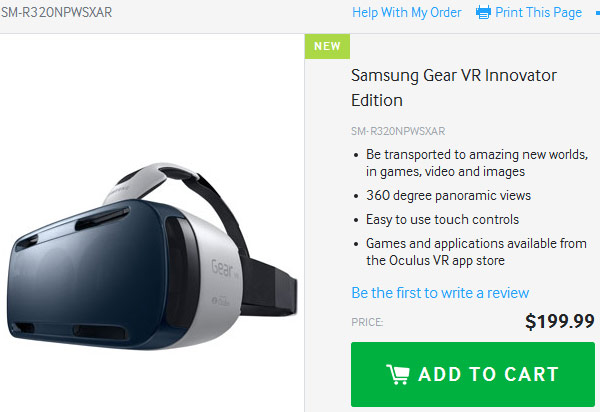600x412 pixels.
Task: Open the Help With My Order link
Action: 407,13
